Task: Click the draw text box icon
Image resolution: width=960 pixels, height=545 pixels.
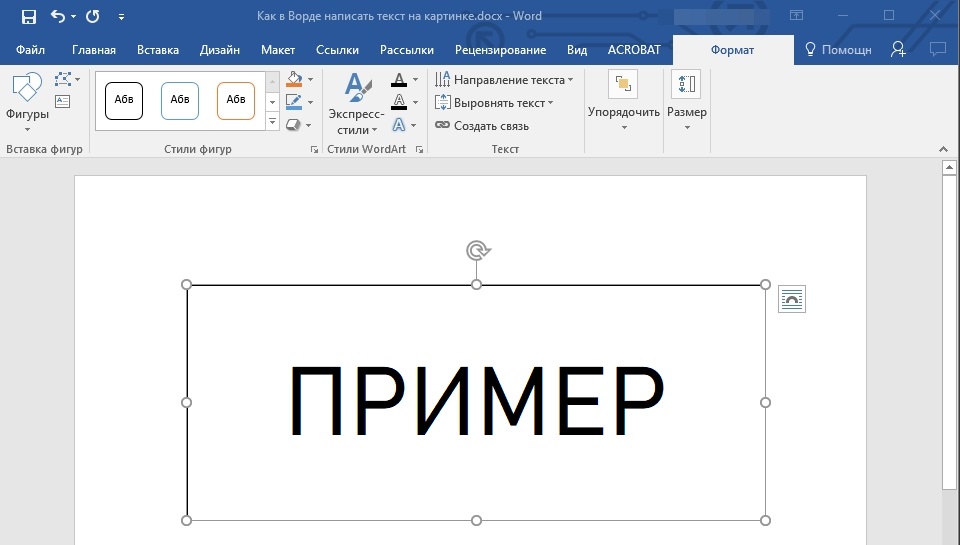Action: [x=63, y=101]
